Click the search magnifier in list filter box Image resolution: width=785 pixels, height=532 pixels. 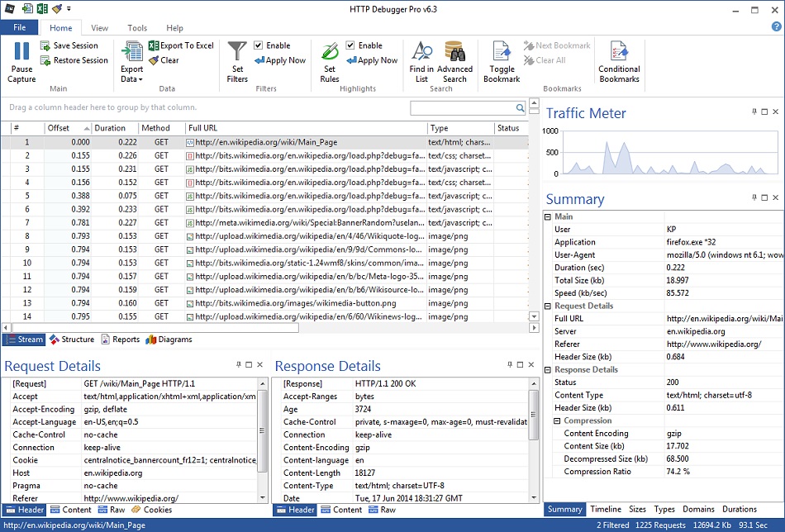520,107
